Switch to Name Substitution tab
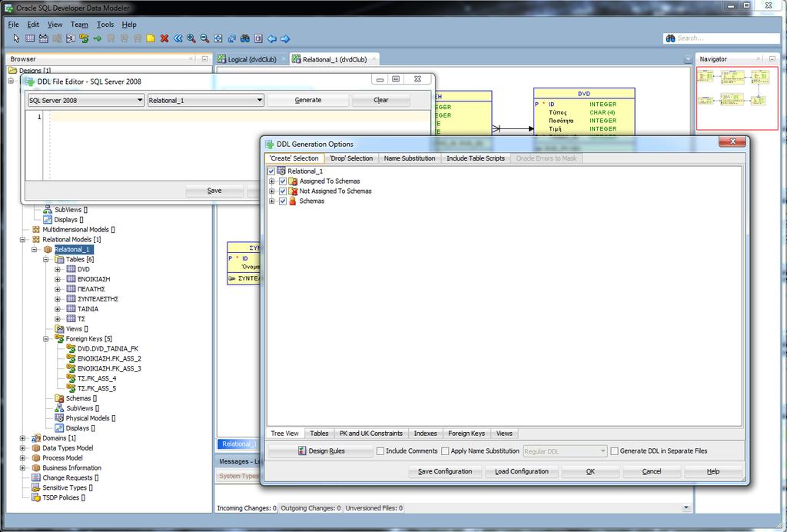This screenshot has height=532, width=787. [x=410, y=158]
